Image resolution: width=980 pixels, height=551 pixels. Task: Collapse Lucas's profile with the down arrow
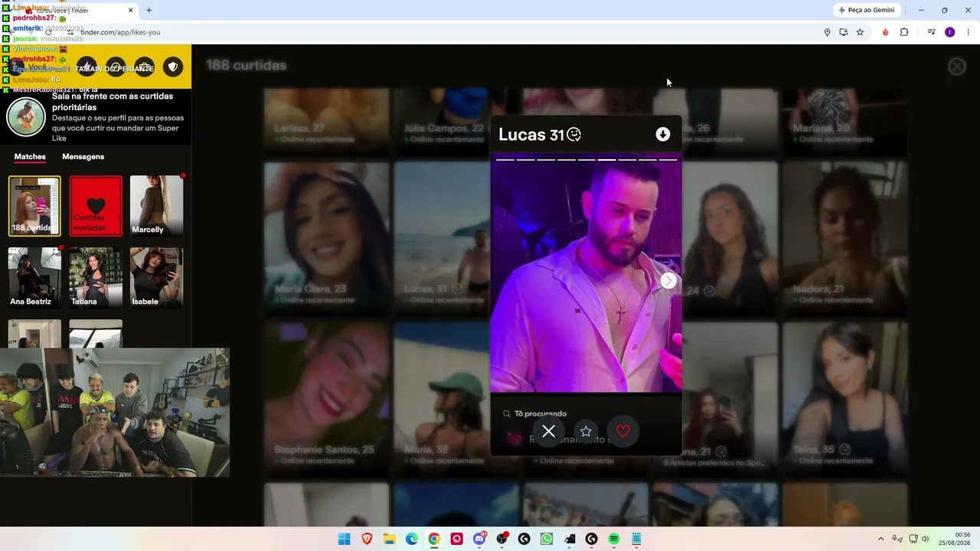pos(663,135)
